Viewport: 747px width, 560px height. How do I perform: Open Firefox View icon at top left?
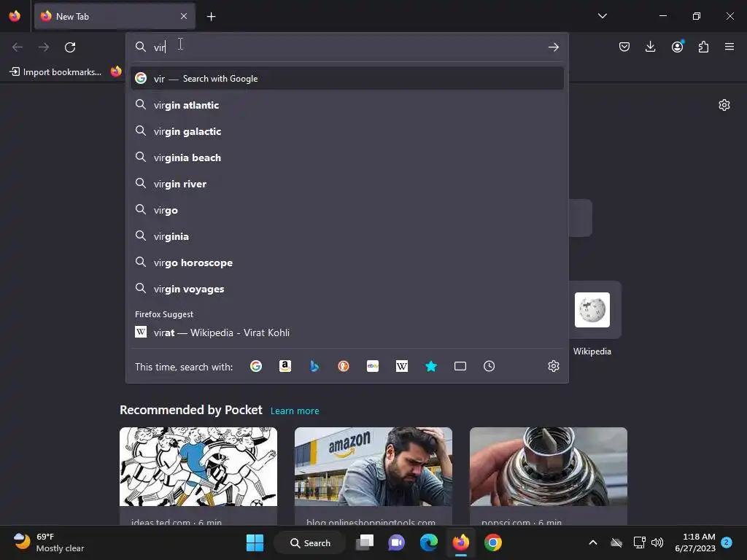[x=15, y=16]
